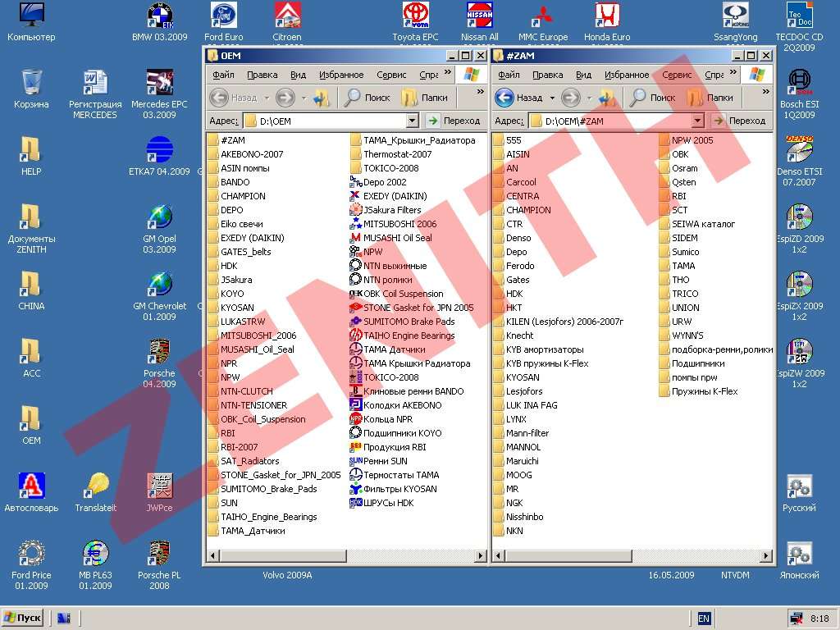Image resolution: width=840 pixels, height=630 pixels.
Task: Click address field showing D:\OEM
Action: pos(325,121)
